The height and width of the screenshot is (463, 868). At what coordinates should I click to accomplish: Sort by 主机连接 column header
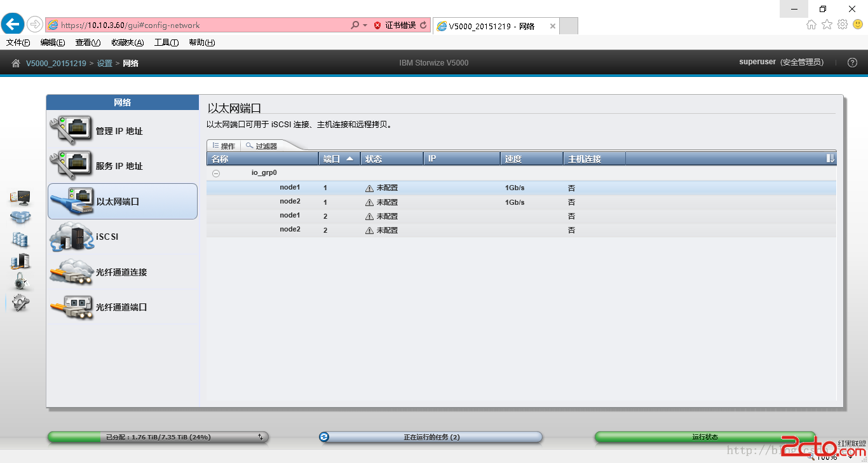pos(595,158)
